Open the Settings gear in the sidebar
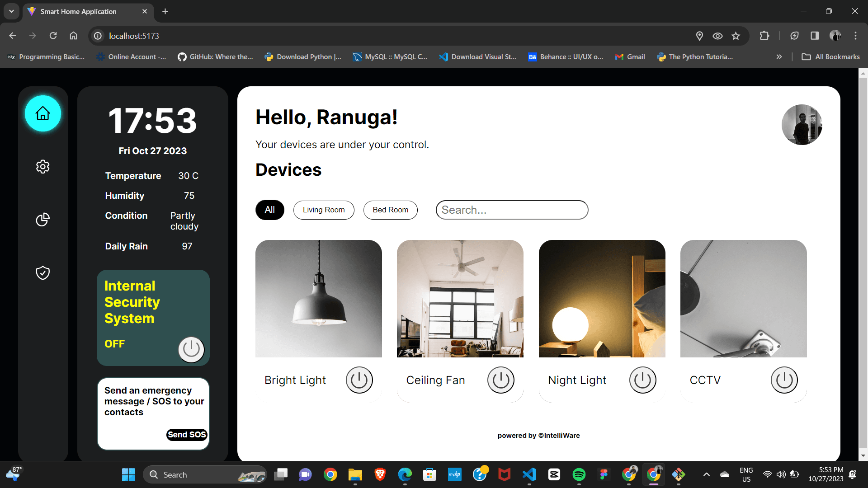This screenshot has height=488, width=868. (42, 166)
